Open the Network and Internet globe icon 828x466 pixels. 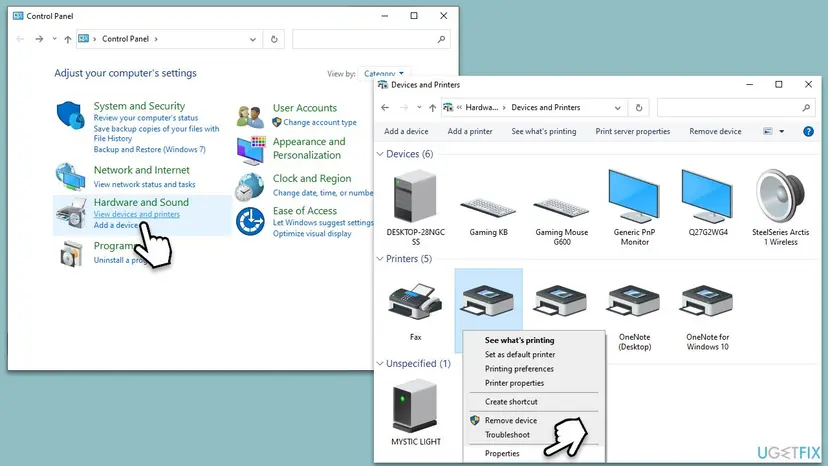point(70,176)
